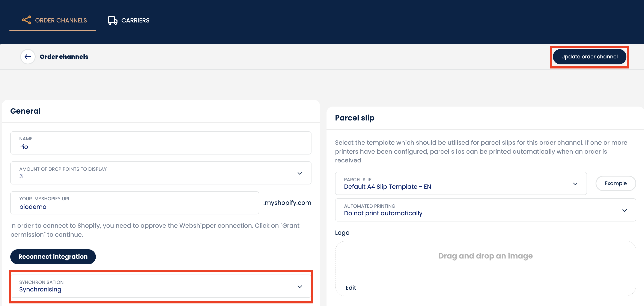Click the Carriers truck icon
This screenshot has height=306, width=644.
113,21
